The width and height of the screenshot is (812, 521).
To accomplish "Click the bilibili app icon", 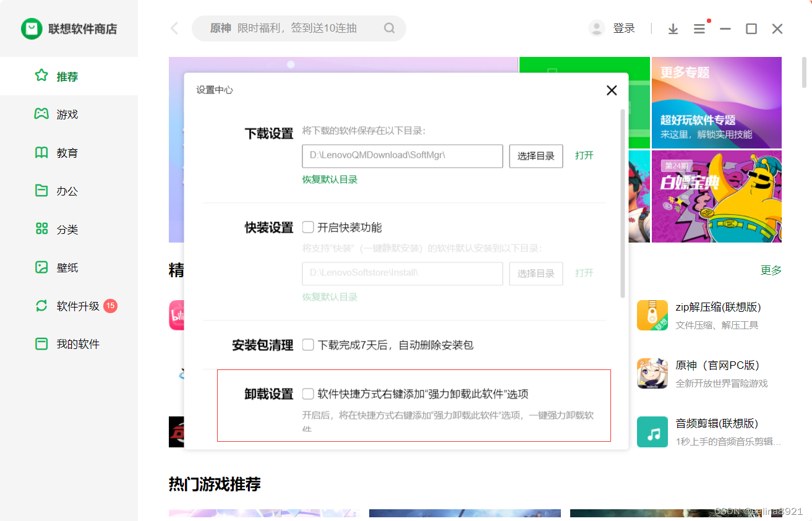I will point(176,315).
